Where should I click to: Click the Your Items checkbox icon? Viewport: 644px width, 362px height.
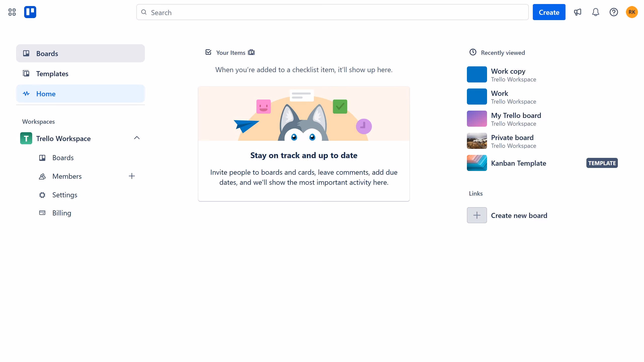[x=208, y=52]
